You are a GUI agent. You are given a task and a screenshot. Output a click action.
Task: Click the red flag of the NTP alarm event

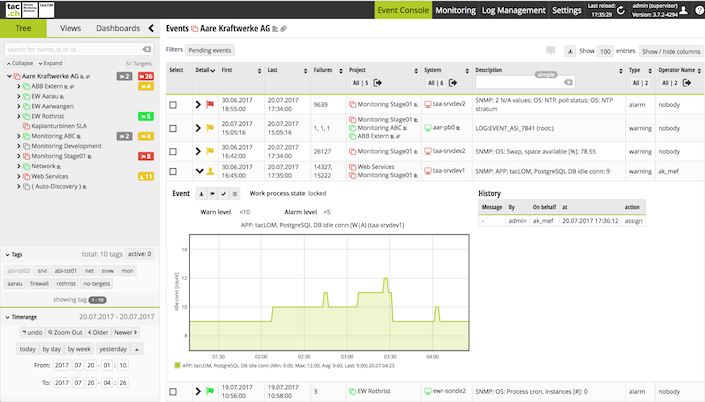tap(210, 104)
